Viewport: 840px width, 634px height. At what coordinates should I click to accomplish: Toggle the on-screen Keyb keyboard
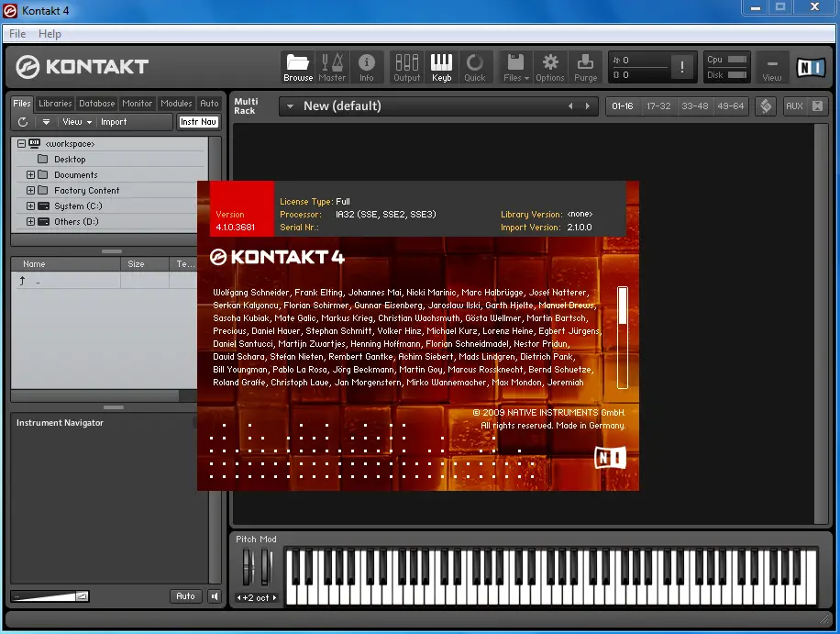[x=441, y=68]
